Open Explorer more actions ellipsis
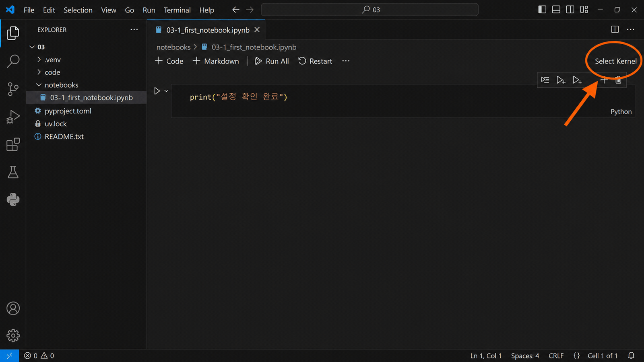Image resolution: width=644 pixels, height=362 pixels. [134, 29]
